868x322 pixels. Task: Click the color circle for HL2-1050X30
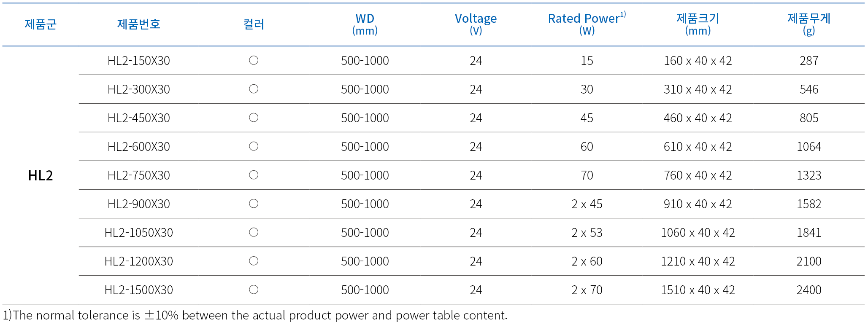[x=254, y=232]
